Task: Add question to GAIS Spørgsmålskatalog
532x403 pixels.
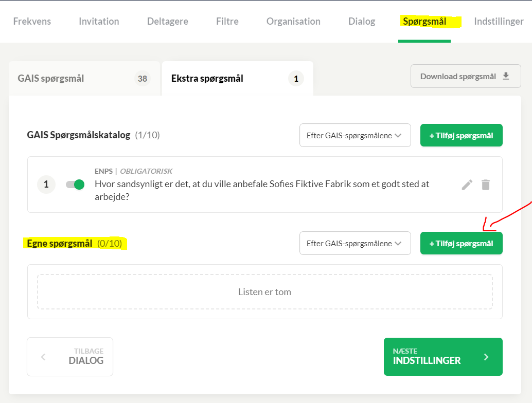Action: [461, 135]
